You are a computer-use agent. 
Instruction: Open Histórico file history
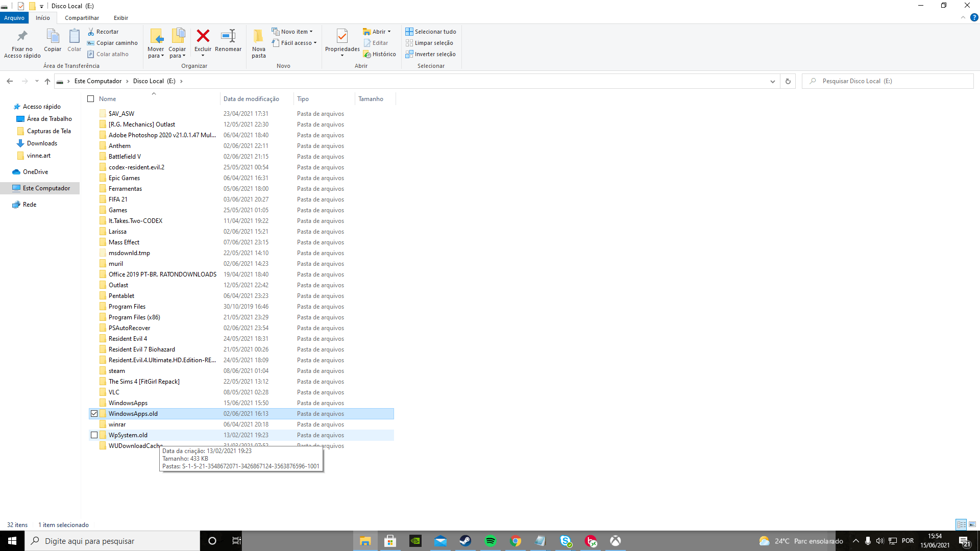(x=380, y=54)
